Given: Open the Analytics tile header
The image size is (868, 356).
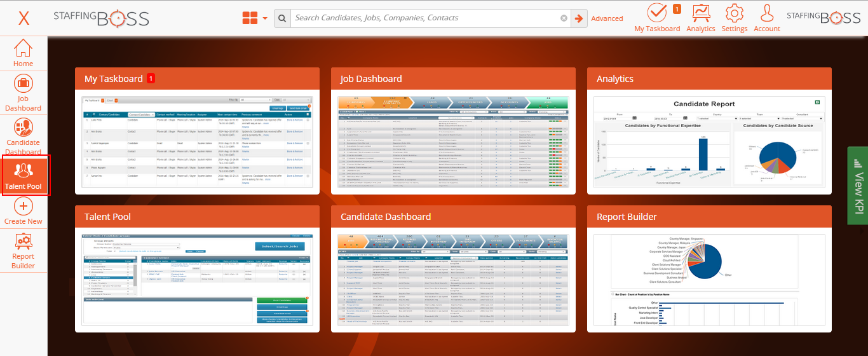Looking at the screenshot, I should click(x=709, y=79).
